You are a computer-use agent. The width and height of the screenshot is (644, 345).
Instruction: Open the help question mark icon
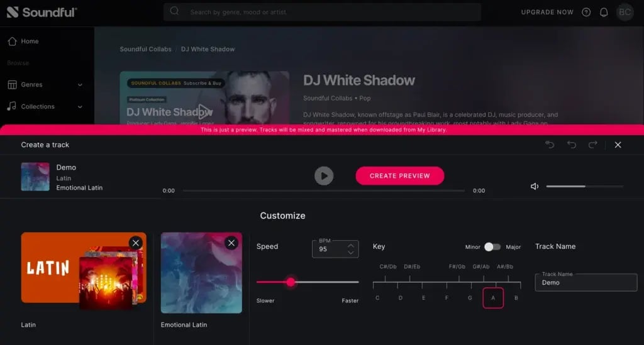[586, 12]
